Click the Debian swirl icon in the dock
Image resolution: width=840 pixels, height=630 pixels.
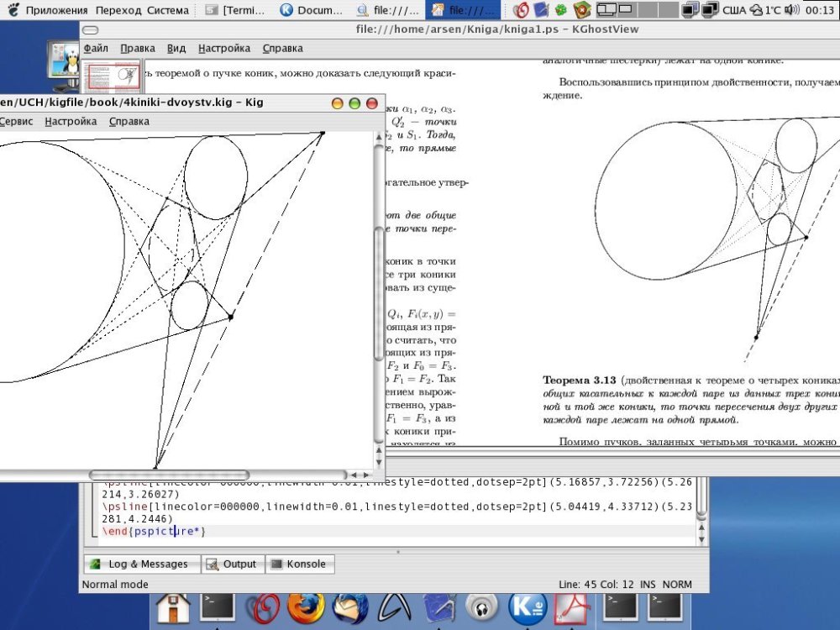(262, 610)
